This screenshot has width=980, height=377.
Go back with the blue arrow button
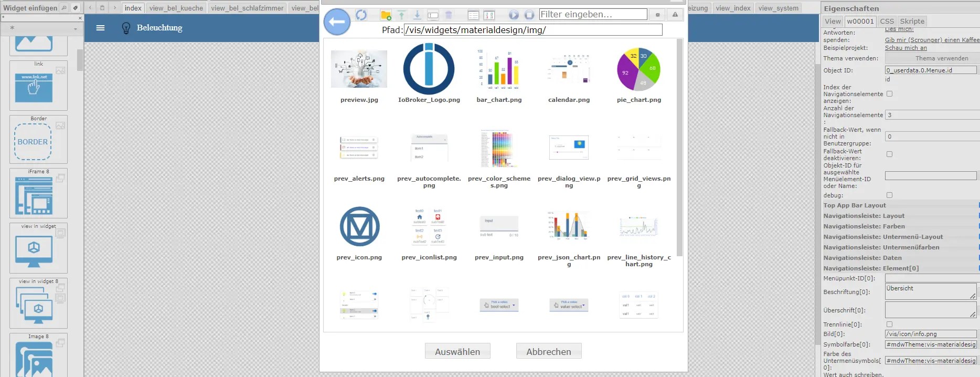(337, 22)
